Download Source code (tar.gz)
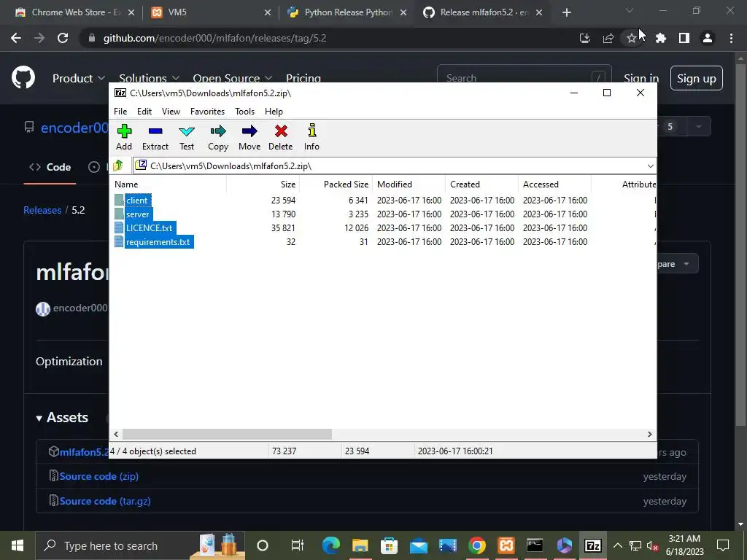 coord(105,501)
